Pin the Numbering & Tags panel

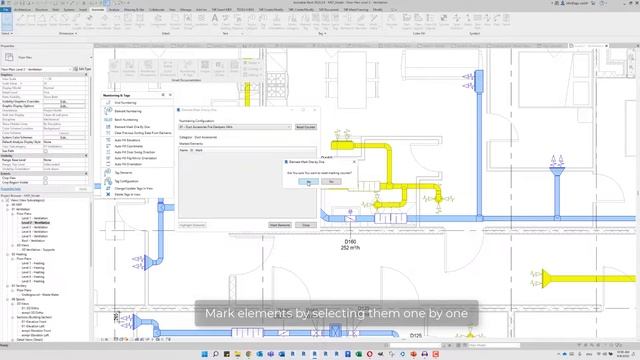(163, 95)
